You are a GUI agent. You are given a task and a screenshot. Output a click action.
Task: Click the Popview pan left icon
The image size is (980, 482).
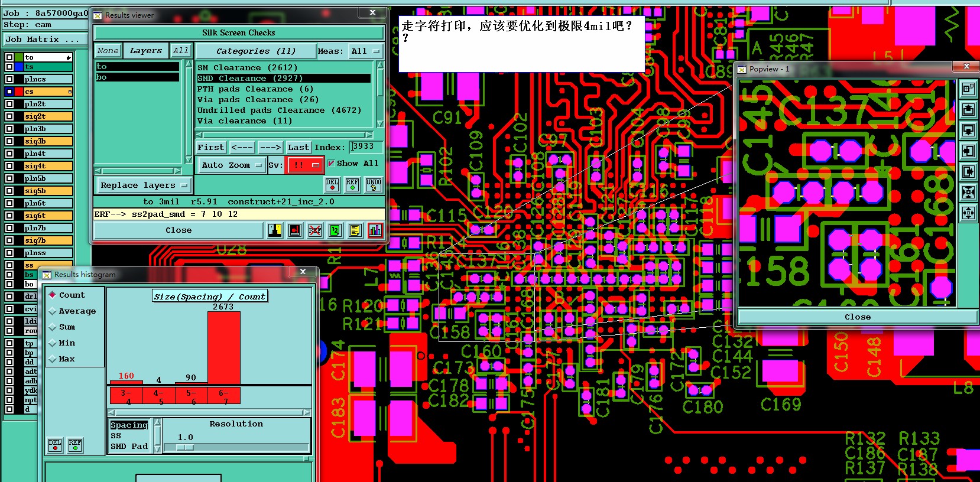(968, 151)
